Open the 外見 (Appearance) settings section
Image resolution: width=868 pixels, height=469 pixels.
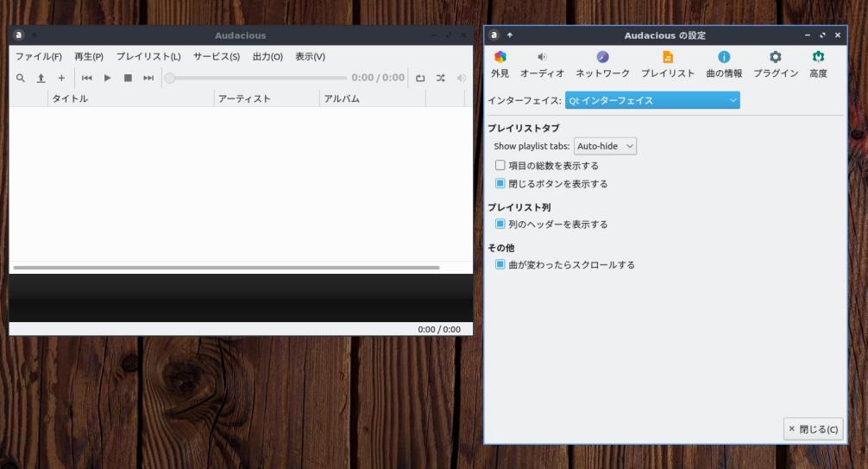pyautogui.click(x=500, y=64)
